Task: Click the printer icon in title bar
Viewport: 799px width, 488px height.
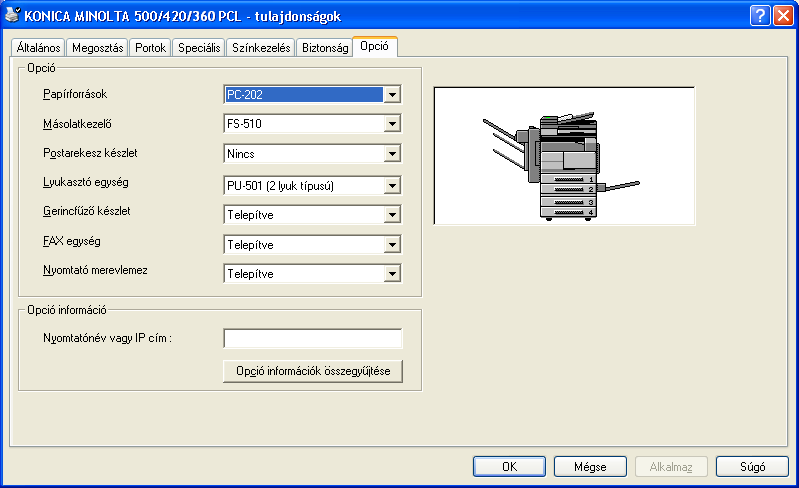Action: click(13, 15)
